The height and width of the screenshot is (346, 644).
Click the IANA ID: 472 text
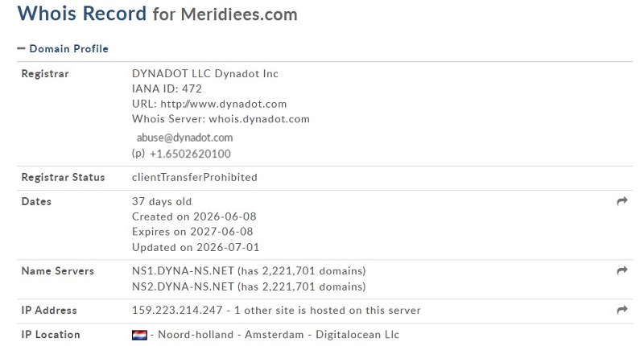pyautogui.click(x=167, y=89)
